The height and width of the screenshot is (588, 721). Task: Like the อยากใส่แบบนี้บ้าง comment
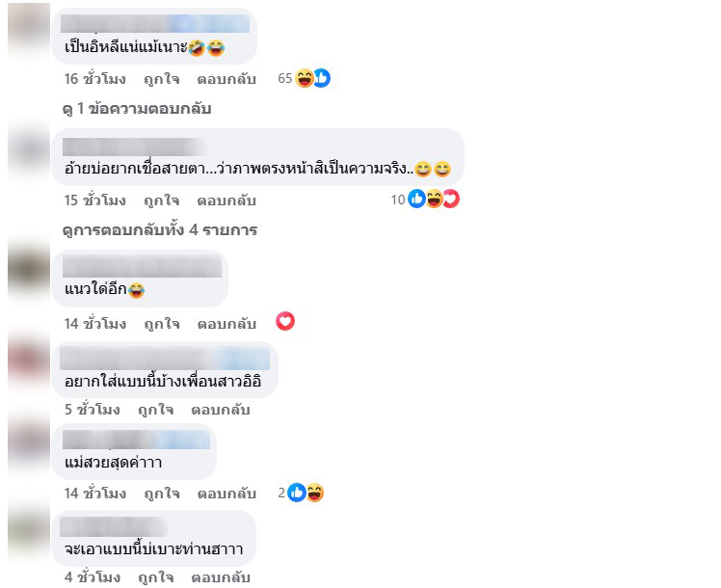click(156, 409)
